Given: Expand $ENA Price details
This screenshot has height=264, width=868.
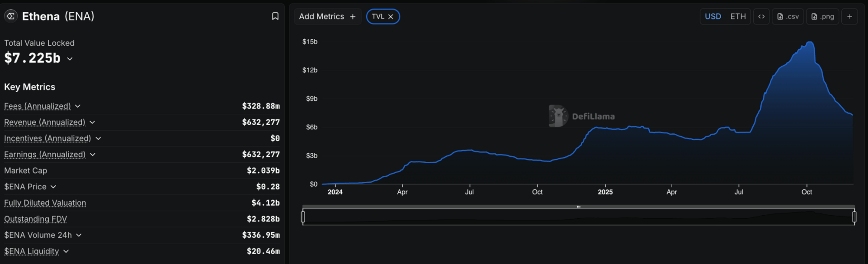Looking at the screenshot, I should pos(53,187).
